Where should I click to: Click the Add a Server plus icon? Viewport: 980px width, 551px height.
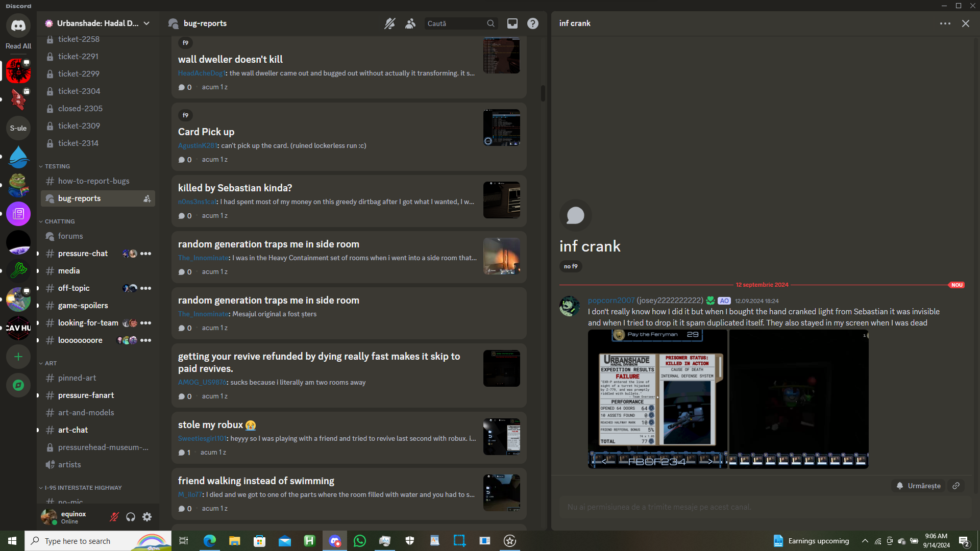18,357
